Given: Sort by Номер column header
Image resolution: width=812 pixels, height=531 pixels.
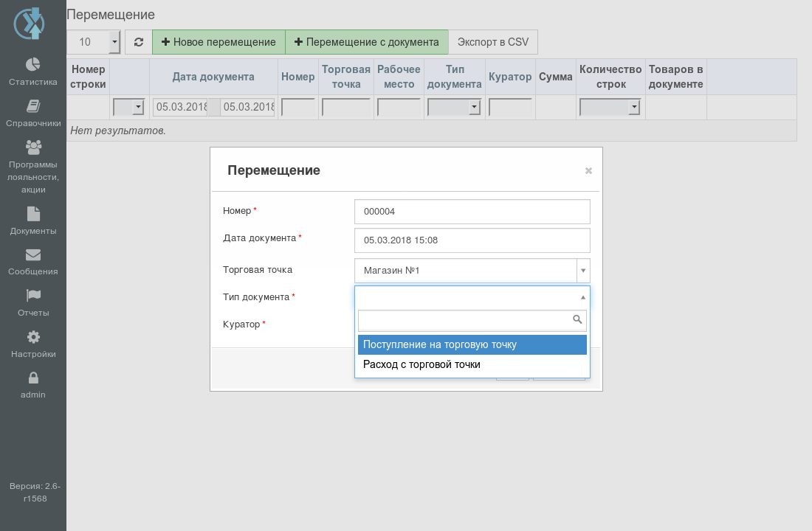Looking at the screenshot, I should [x=297, y=77].
